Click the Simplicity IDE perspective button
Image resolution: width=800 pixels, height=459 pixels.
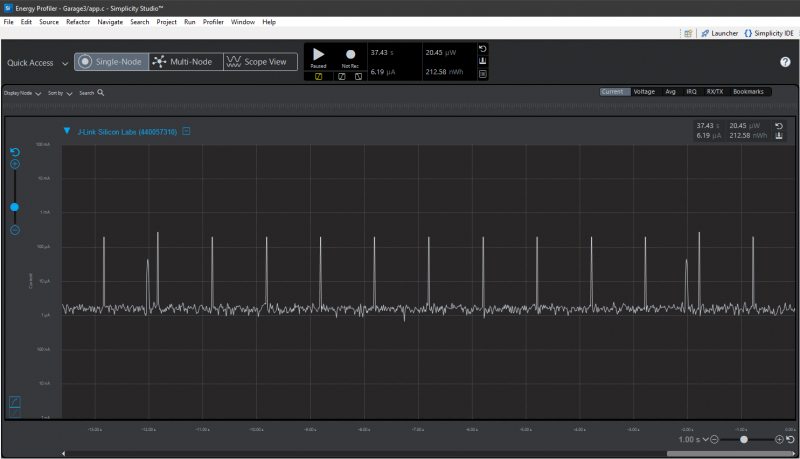(x=770, y=33)
